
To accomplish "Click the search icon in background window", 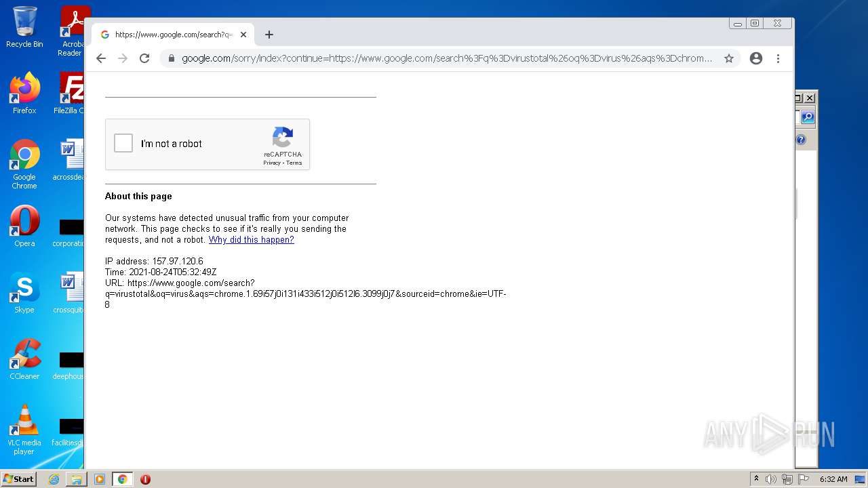I will coord(808,117).
